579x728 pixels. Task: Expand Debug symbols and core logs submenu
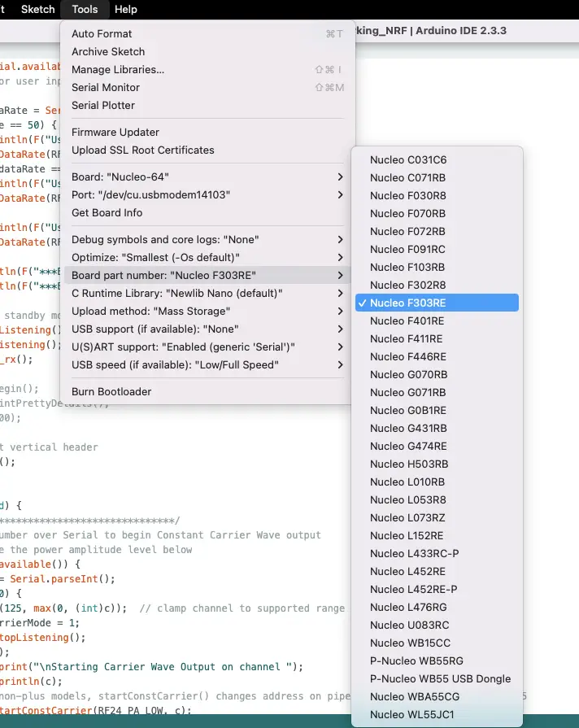coord(207,240)
